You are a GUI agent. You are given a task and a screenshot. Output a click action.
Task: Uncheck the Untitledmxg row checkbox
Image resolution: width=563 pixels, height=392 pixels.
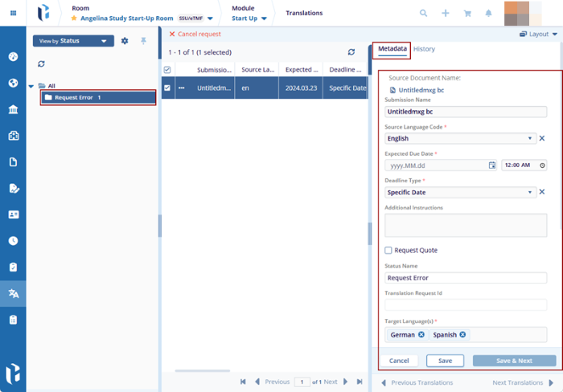pyautogui.click(x=167, y=88)
